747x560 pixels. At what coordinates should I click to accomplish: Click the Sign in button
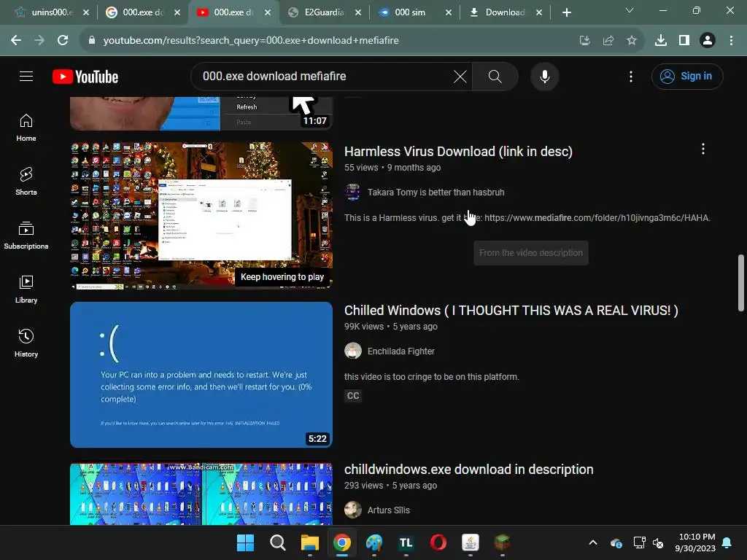(687, 76)
